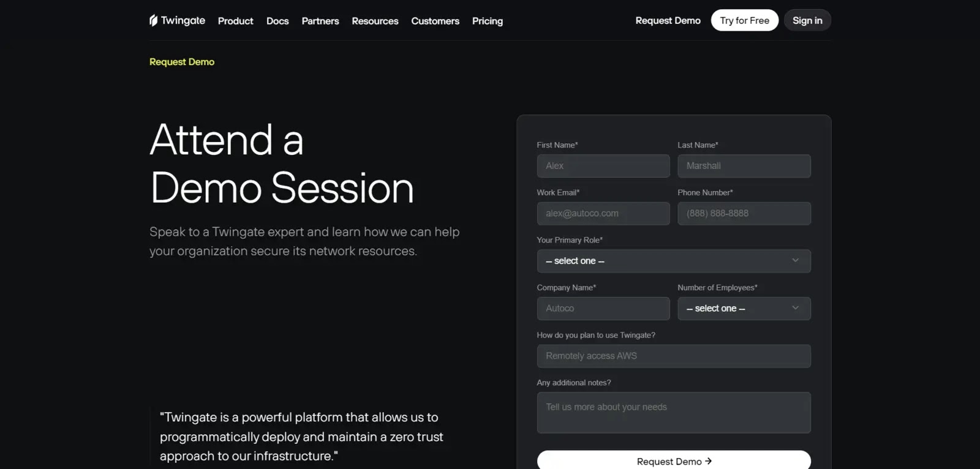
Task: Select the Work Email input
Action: [603, 214]
